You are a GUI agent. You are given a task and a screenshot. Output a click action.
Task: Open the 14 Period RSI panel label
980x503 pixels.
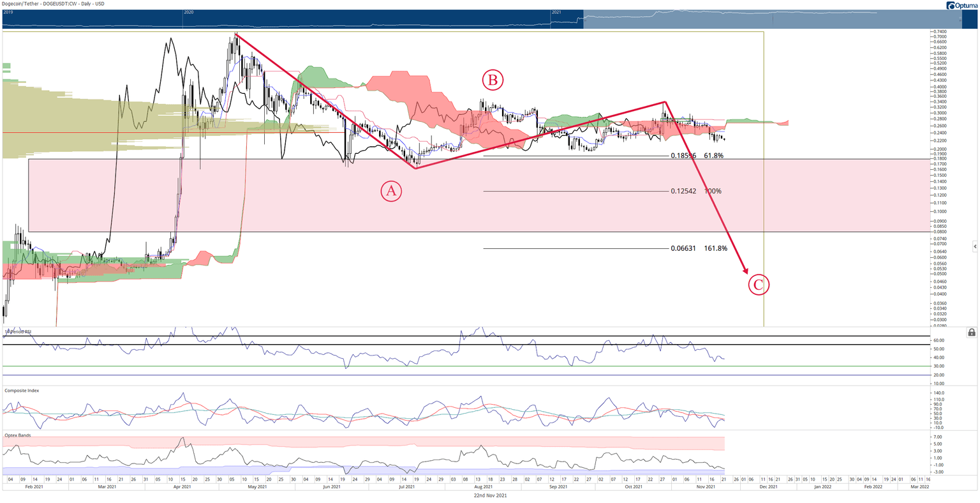[x=20, y=332]
